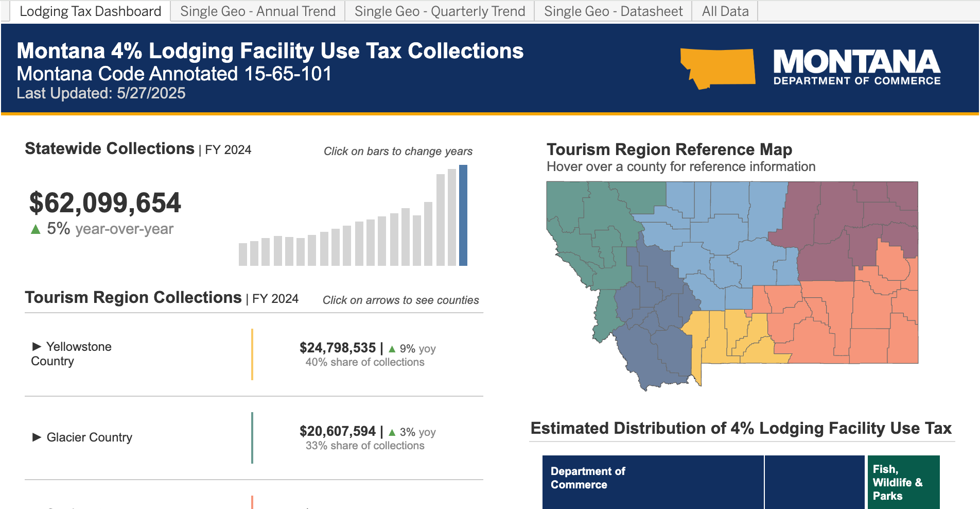Expand the Glacier Country region row
The height and width of the screenshot is (509, 980).
(37, 437)
